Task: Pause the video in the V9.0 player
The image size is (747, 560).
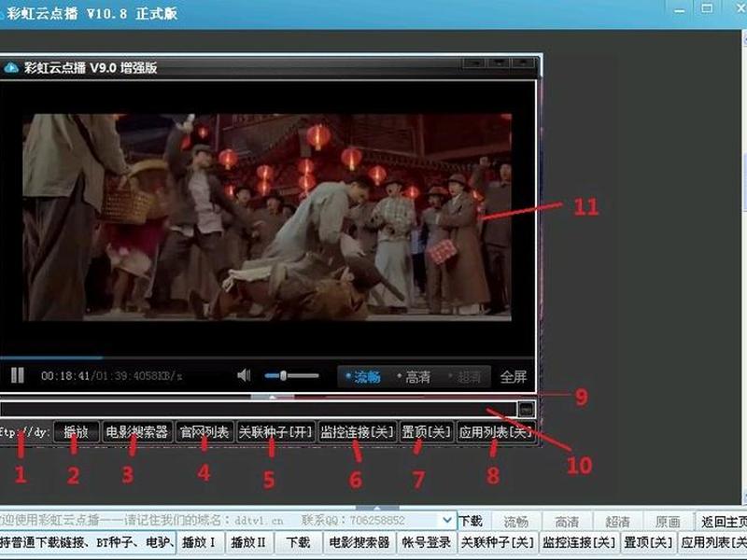Action: (x=18, y=376)
